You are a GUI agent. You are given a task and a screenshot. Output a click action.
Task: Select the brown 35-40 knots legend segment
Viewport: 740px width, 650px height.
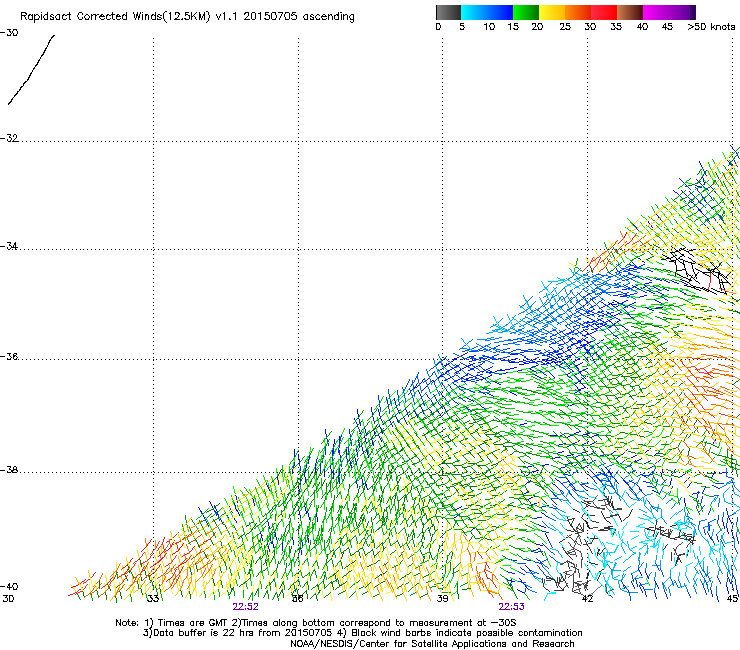point(630,12)
